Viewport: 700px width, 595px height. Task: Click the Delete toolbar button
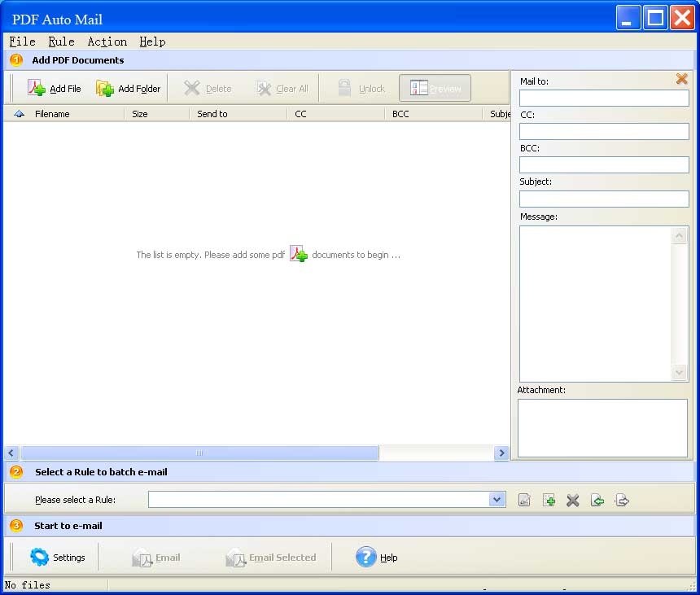coord(208,89)
